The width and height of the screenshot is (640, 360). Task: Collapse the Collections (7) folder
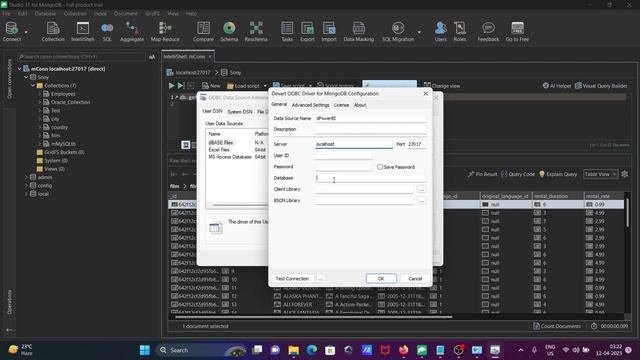[33, 86]
